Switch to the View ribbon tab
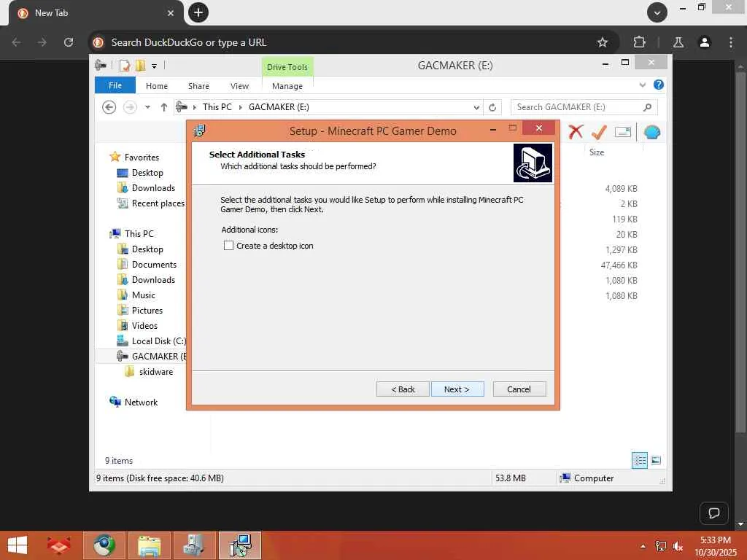 pos(239,86)
